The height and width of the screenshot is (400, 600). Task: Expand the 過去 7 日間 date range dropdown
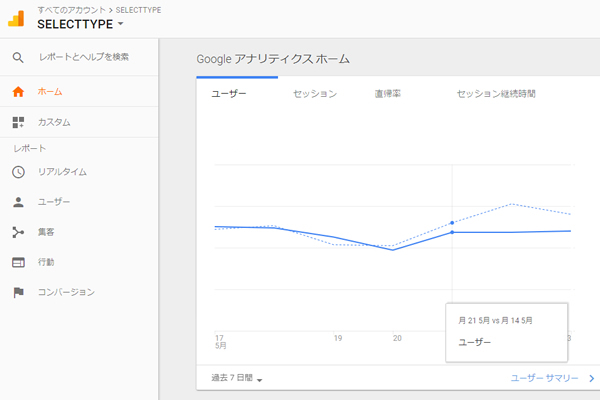pos(231,379)
